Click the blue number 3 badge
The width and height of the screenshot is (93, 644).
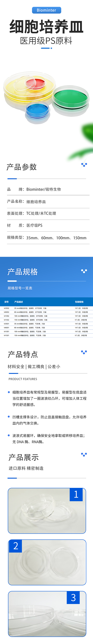coord(73,598)
